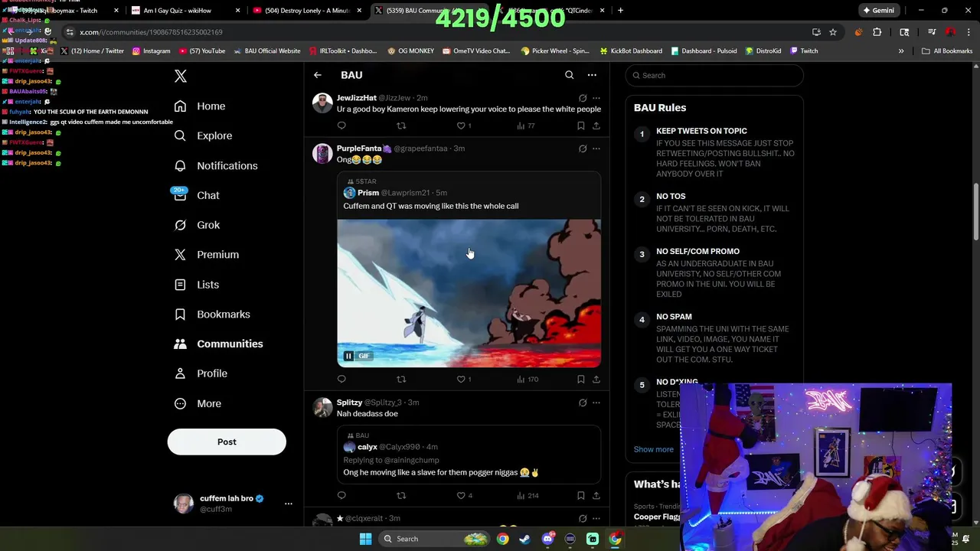
Task: Bookmark PurpleFanta's post
Action: pos(581,379)
